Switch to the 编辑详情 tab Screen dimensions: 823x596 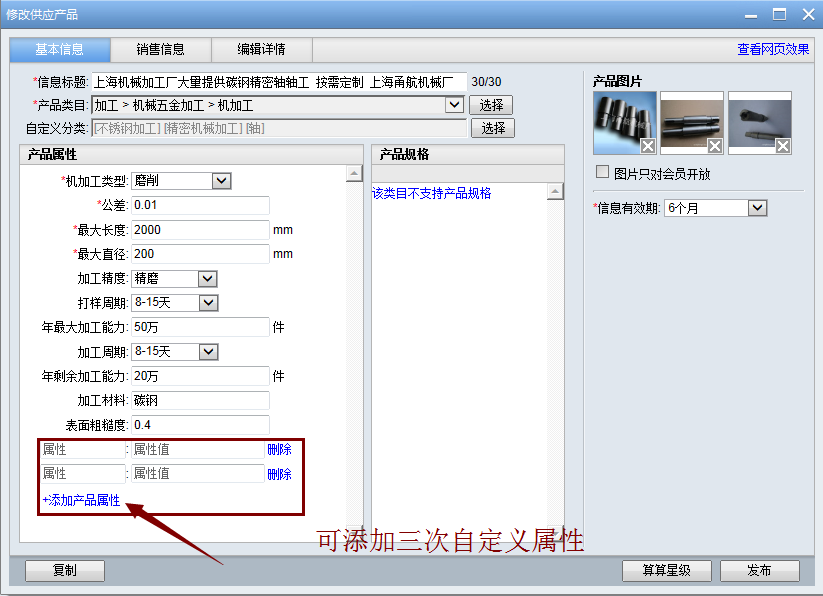pos(261,49)
